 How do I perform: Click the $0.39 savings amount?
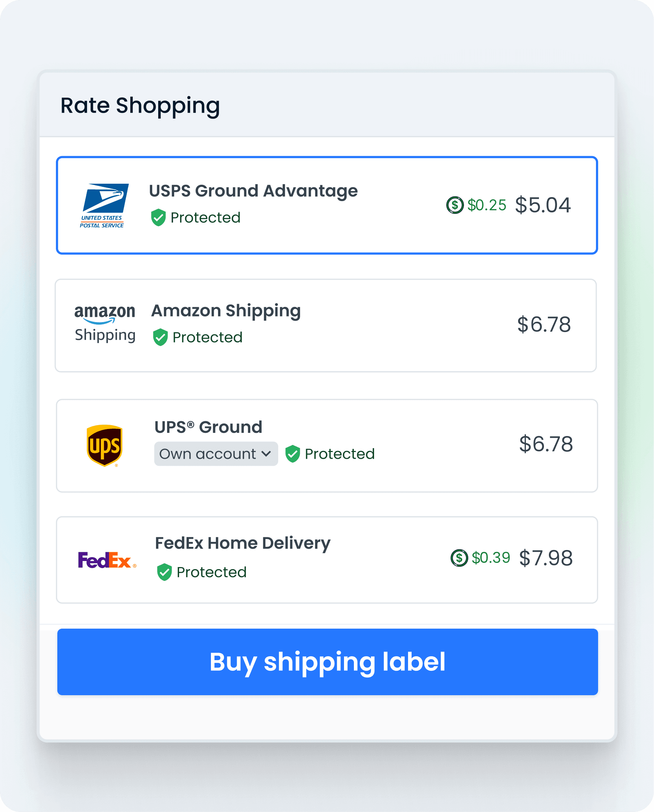click(490, 557)
